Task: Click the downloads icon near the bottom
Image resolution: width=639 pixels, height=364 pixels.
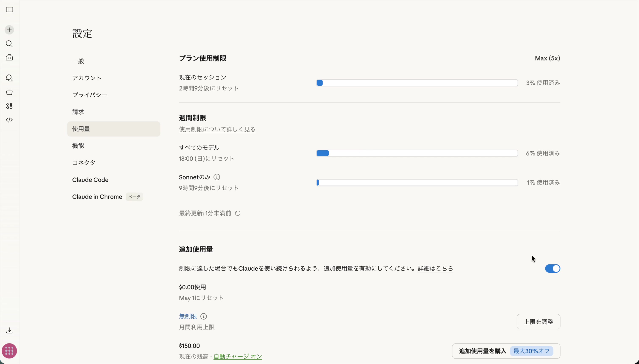Action: tap(9, 330)
